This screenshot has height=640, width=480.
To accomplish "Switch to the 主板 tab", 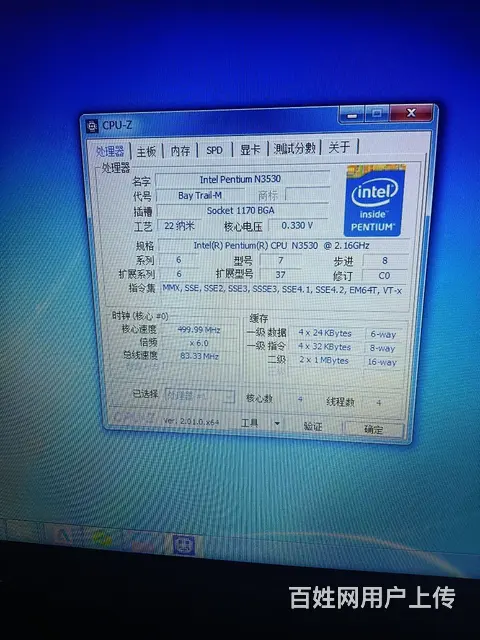I will click(x=146, y=151).
